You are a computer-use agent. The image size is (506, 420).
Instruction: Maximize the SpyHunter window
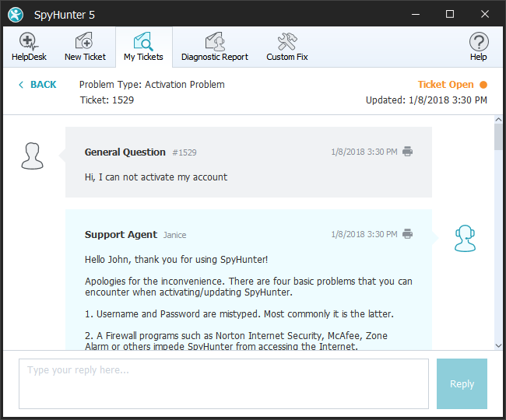tap(449, 14)
